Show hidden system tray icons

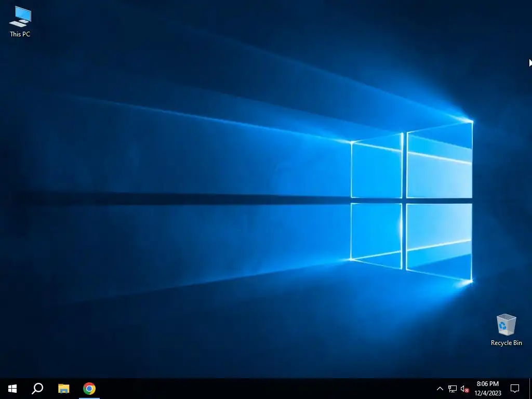click(440, 389)
